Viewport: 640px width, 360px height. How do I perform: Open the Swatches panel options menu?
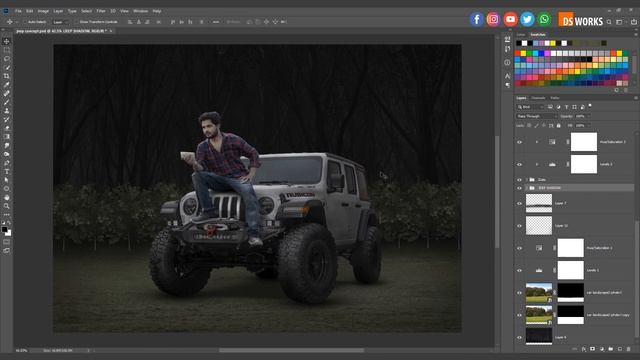tap(636, 35)
